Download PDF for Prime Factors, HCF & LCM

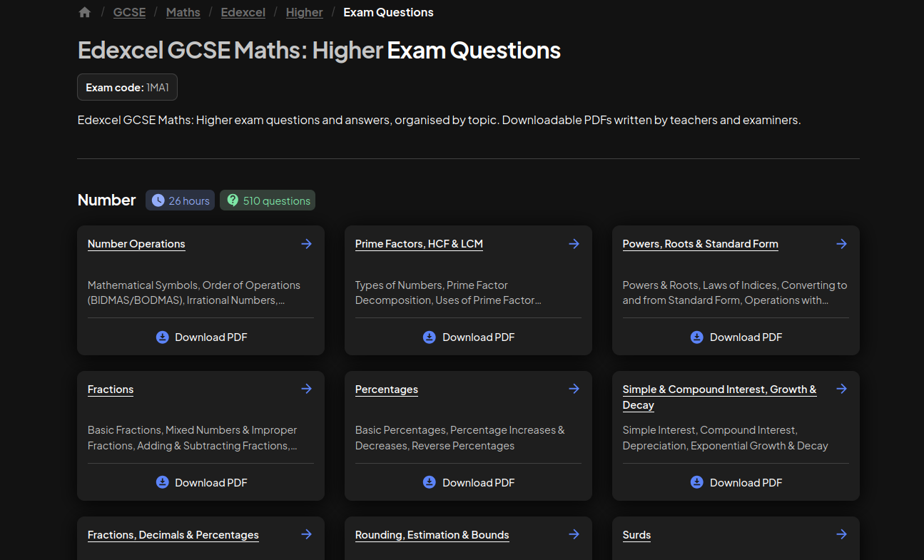coord(469,337)
